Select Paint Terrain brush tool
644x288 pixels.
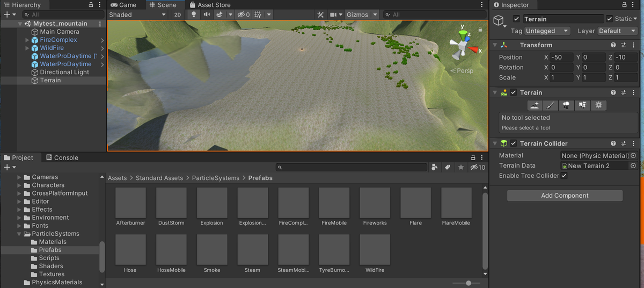point(550,105)
